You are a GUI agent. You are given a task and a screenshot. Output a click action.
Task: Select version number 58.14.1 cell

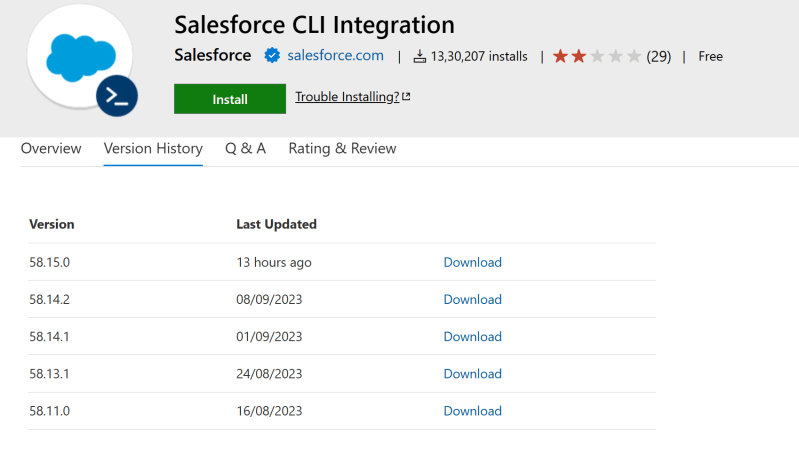click(49, 336)
